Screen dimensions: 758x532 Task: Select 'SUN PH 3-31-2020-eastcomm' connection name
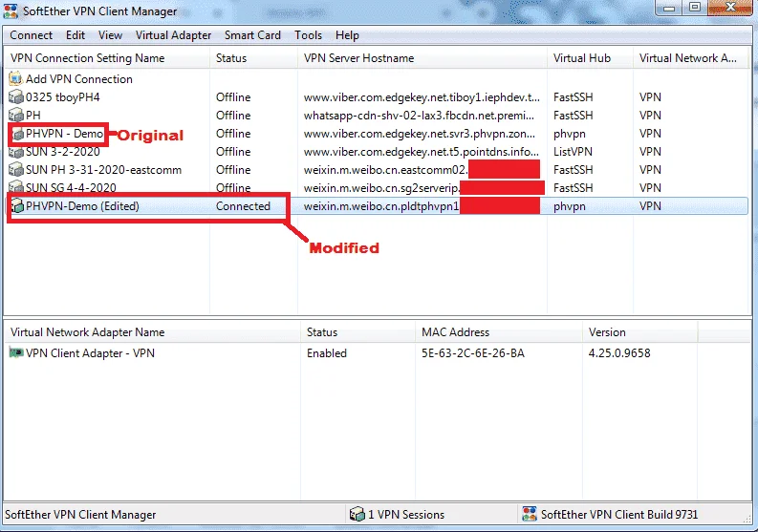point(103,170)
